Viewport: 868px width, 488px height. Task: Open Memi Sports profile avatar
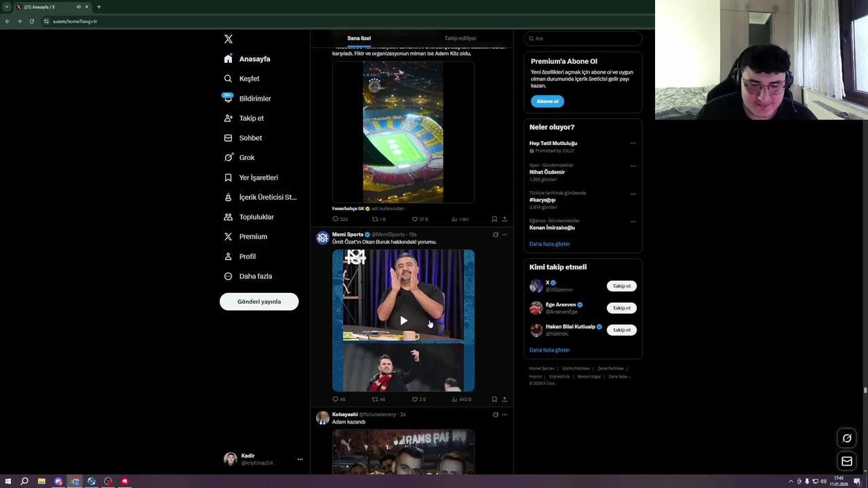pyautogui.click(x=323, y=238)
